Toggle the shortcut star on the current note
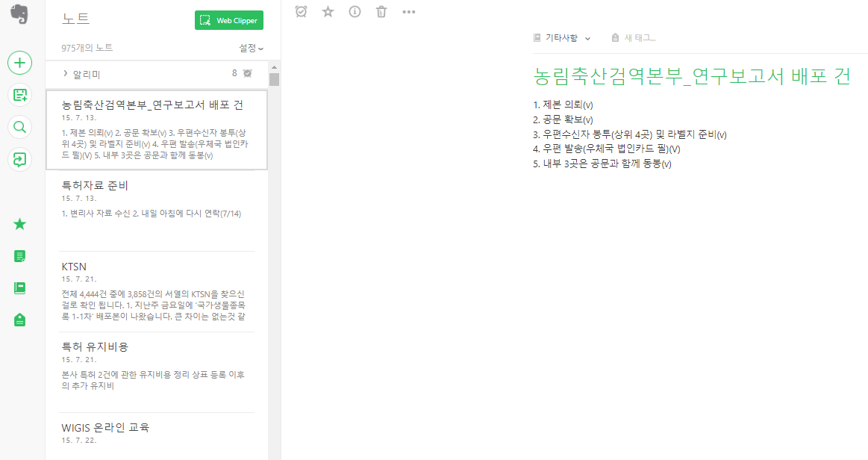Viewport: 868px width, 460px height. pos(328,11)
